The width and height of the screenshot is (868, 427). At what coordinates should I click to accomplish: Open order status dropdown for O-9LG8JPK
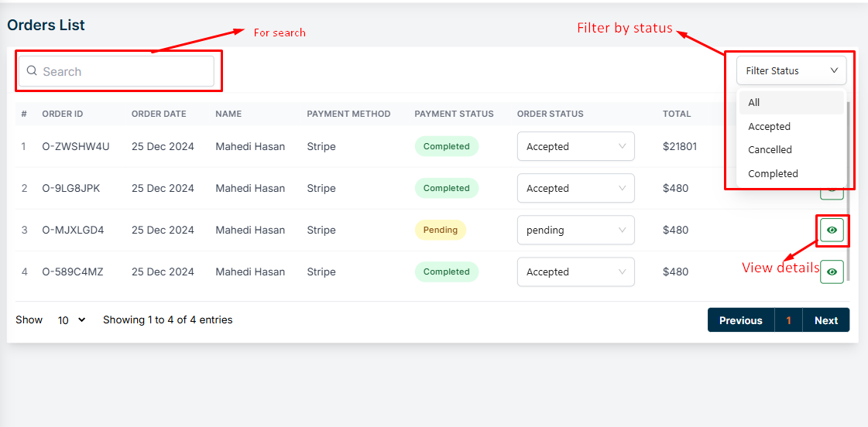575,188
